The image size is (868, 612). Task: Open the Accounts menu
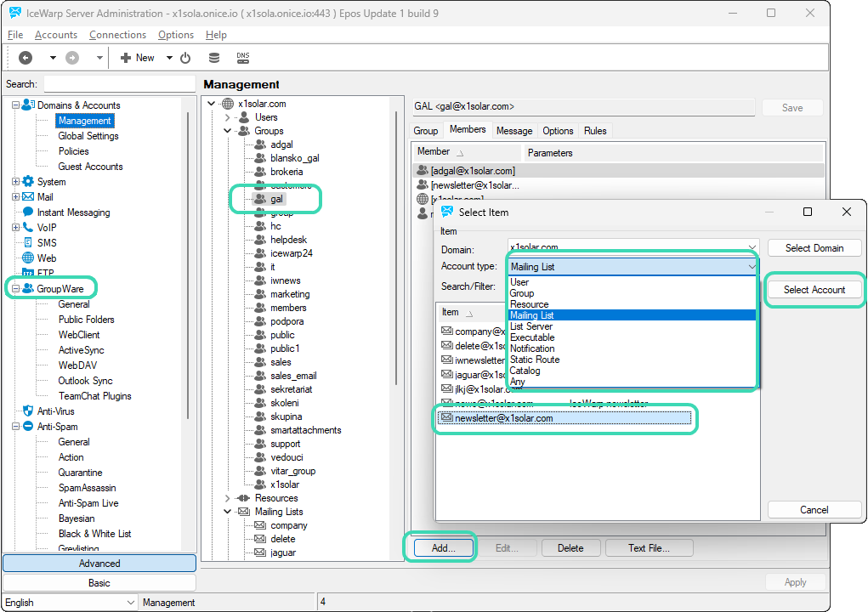[x=56, y=35]
